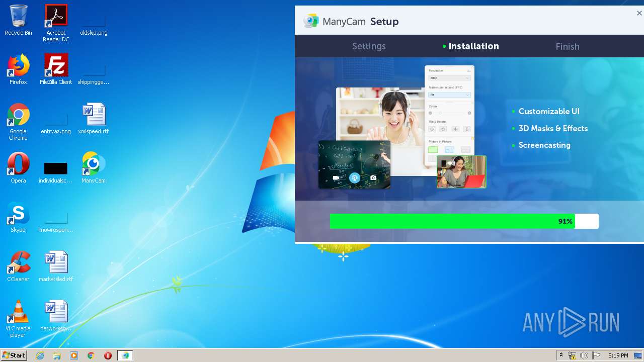Click the chalkboard video thumbnail
The width and height of the screenshot is (644, 362).
(354, 164)
